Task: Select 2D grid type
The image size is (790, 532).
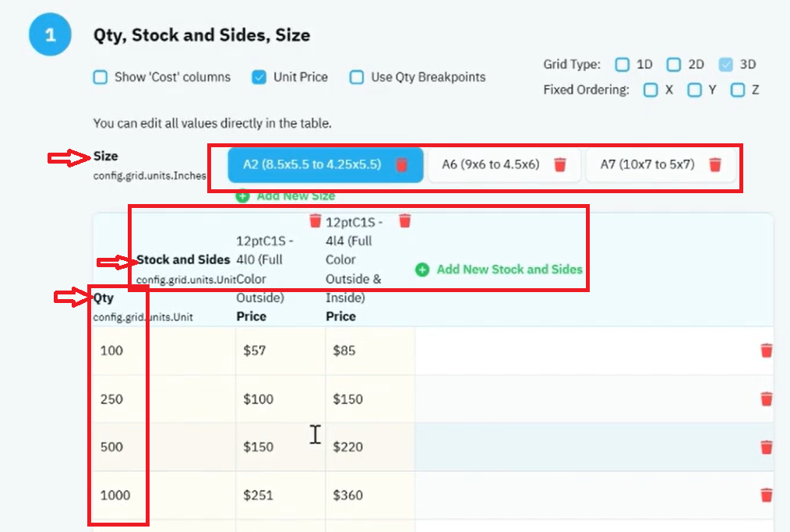Action: point(674,65)
